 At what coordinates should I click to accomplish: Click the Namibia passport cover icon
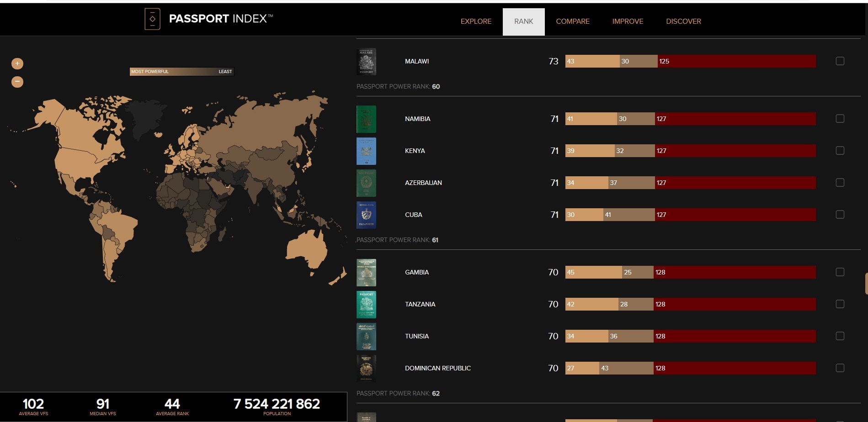pyautogui.click(x=366, y=119)
